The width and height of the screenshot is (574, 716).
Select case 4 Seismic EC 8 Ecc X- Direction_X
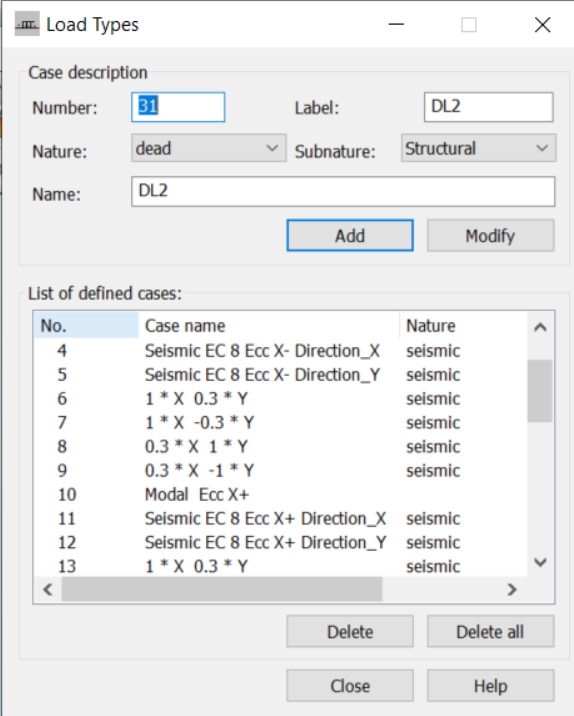[x=280, y=351]
